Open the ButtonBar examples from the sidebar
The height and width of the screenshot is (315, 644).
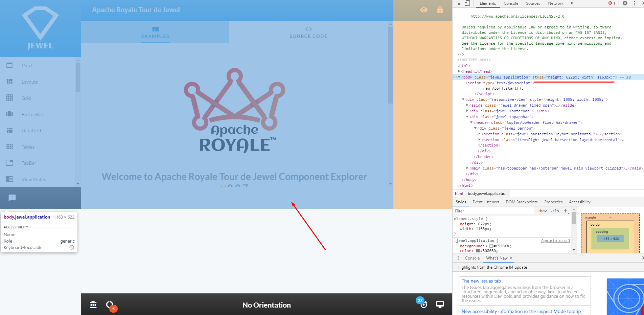click(x=10, y=114)
